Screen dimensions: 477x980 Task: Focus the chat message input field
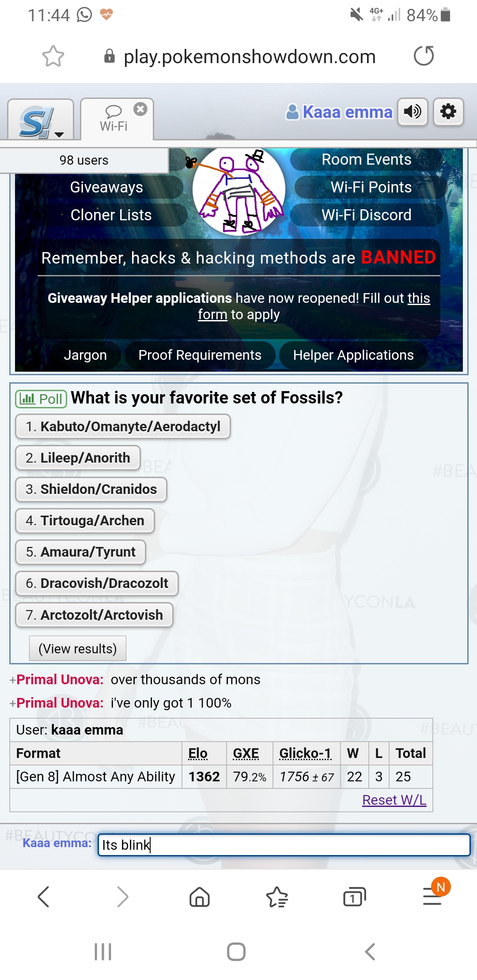(284, 844)
